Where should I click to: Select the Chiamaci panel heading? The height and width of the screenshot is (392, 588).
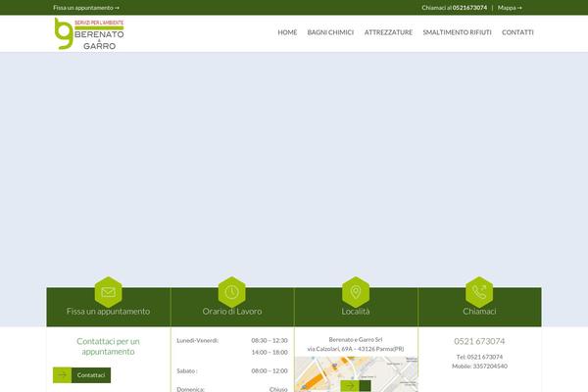(x=479, y=312)
